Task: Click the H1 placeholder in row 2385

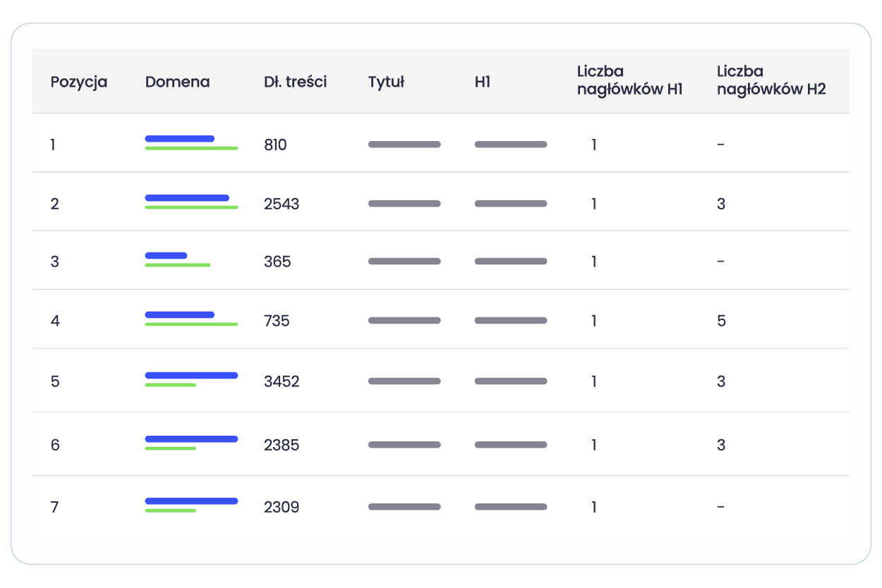Action: (x=511, y=445)
